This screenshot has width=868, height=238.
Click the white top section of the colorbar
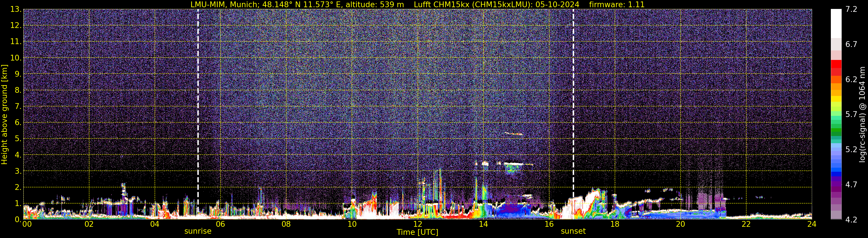click(836, 24)
